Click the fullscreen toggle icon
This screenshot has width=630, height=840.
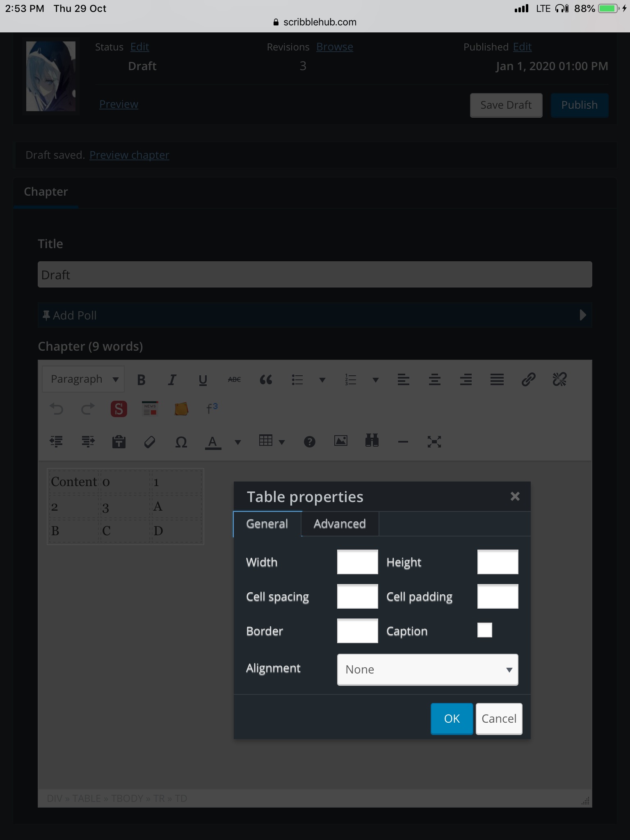(x=434, y=442)
